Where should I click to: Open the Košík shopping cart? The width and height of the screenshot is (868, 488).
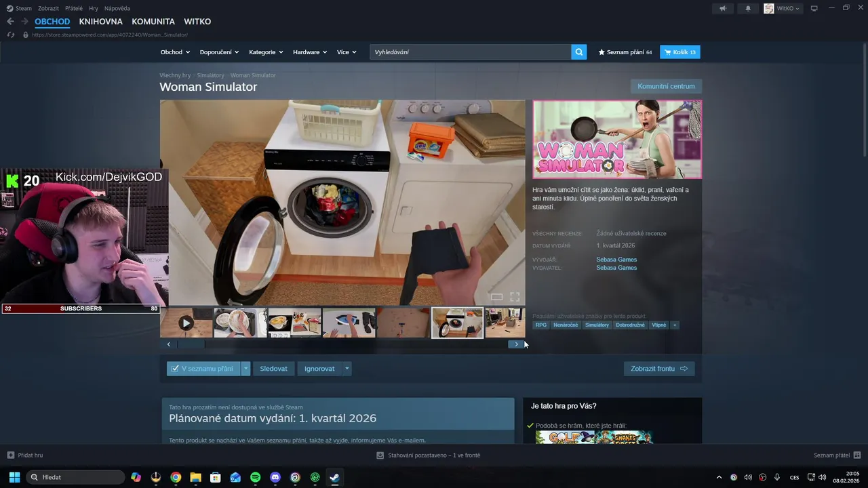pyautogui.click(x=680, y=52)
